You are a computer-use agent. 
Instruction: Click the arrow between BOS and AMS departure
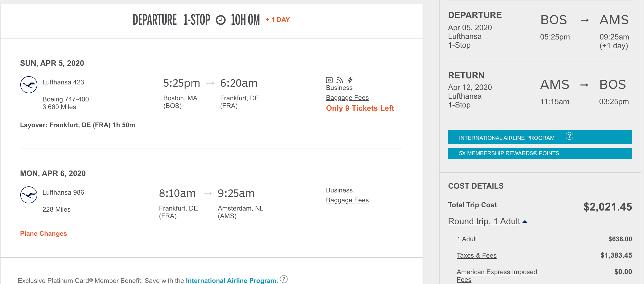coord(585,20)
